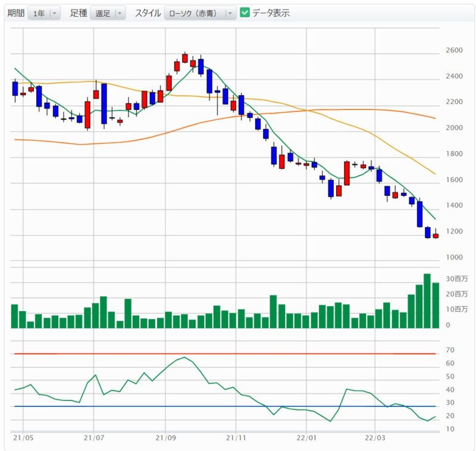The image size is (476, 451).
Task: Click the 30百万 volume axis label
Action: coord(458,279)
